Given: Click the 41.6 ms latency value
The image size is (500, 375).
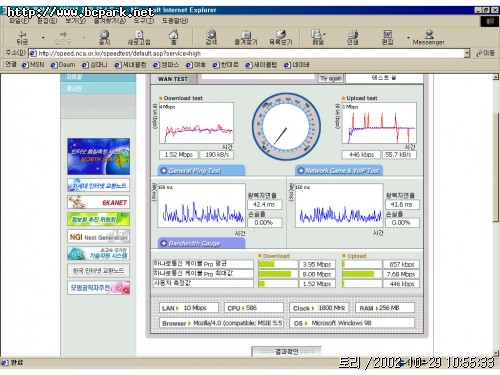Looking at the screenshot, I should click(402, 204).
